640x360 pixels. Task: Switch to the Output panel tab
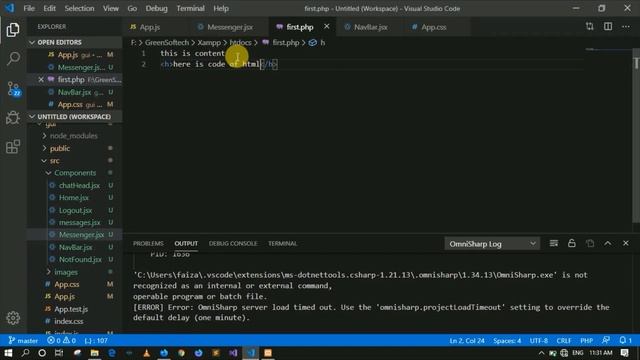coord(186,243)
